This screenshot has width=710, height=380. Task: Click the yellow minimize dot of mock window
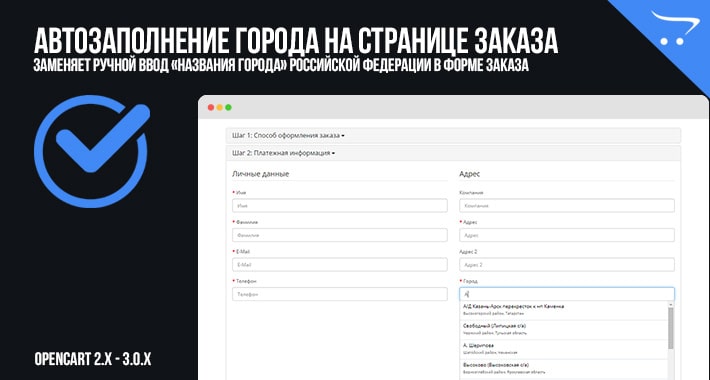pyautogui.click(x=220, y=107)
